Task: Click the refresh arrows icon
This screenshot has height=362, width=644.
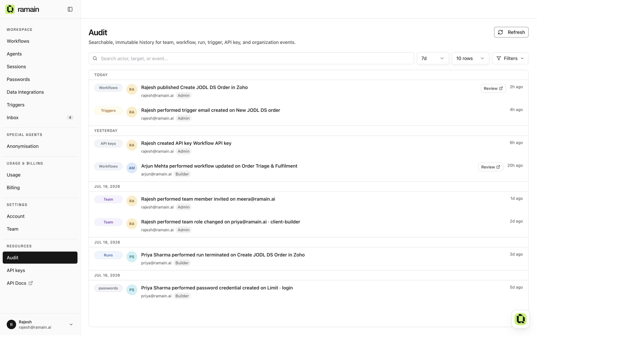Action: [500, 32]
